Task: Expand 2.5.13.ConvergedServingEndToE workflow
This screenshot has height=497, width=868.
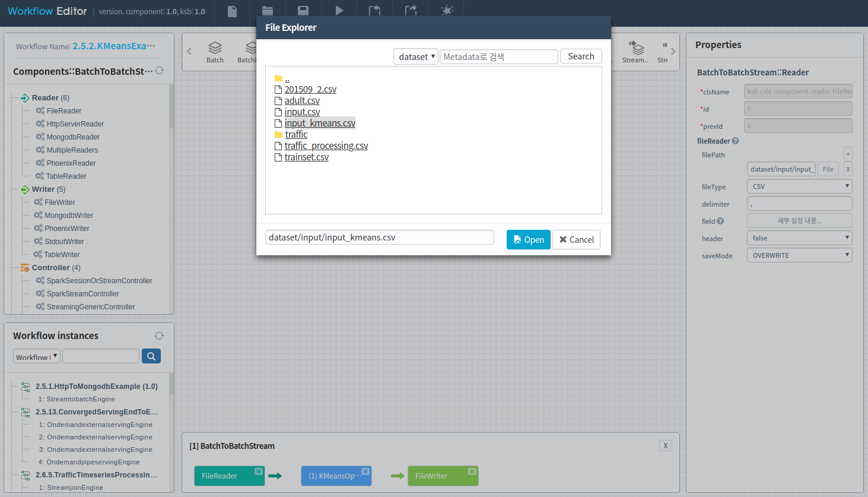Action: pyautogui.click(x=26, y=412)
